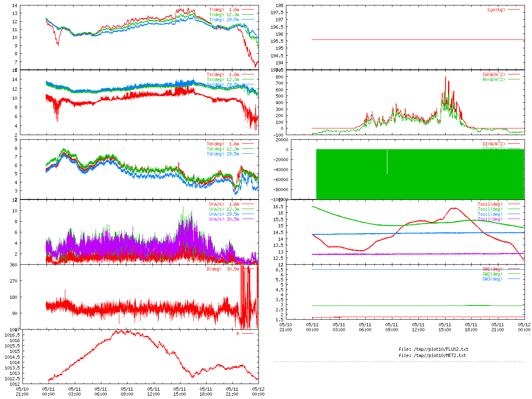
Task: Click the green filled G1 flux data area
Action: click(x=420, y=174)
